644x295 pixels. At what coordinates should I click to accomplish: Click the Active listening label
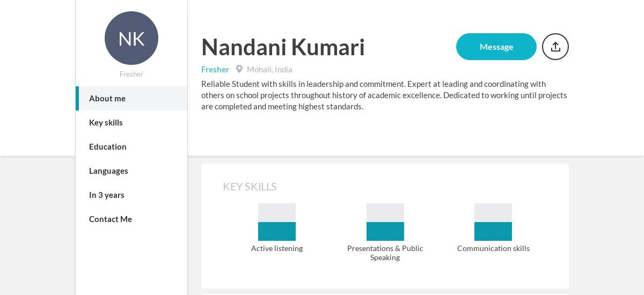277,248
